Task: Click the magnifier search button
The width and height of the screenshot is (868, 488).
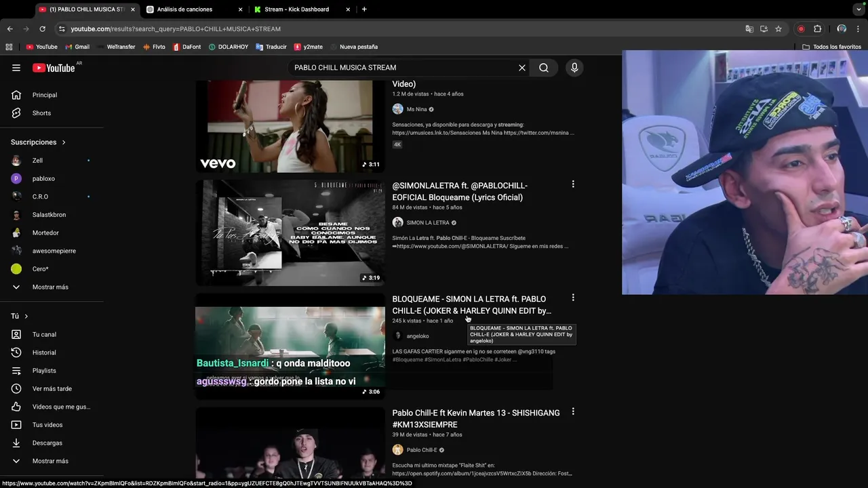Action: (544, 68)
